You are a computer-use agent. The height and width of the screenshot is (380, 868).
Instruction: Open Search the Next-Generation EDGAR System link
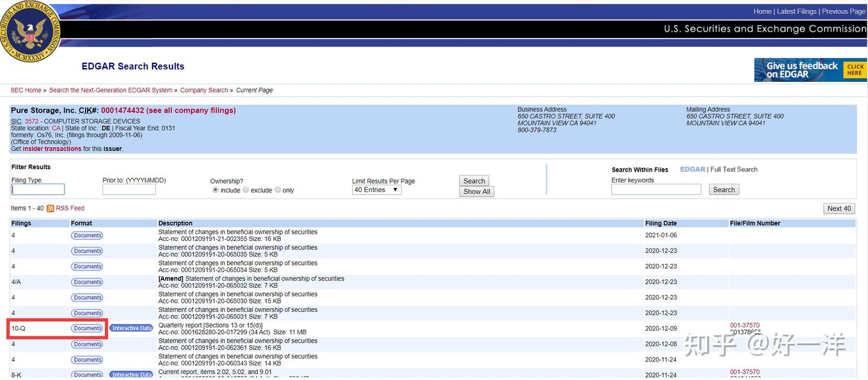111,90
